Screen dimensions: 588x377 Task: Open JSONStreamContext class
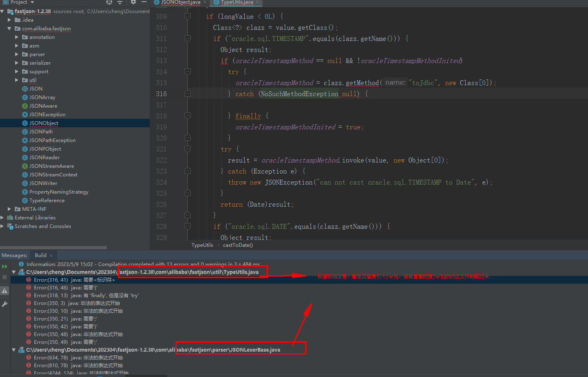click(x=53, y=175)
